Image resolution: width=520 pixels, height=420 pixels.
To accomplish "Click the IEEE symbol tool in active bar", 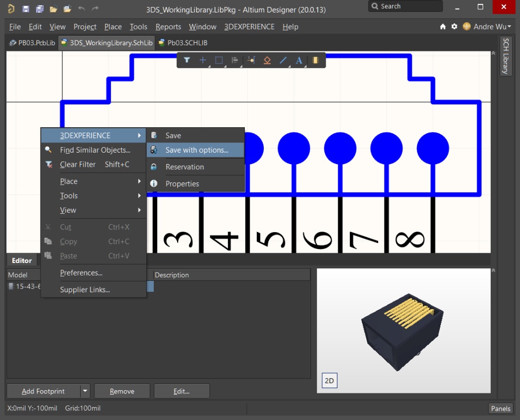I will [267, 60].
